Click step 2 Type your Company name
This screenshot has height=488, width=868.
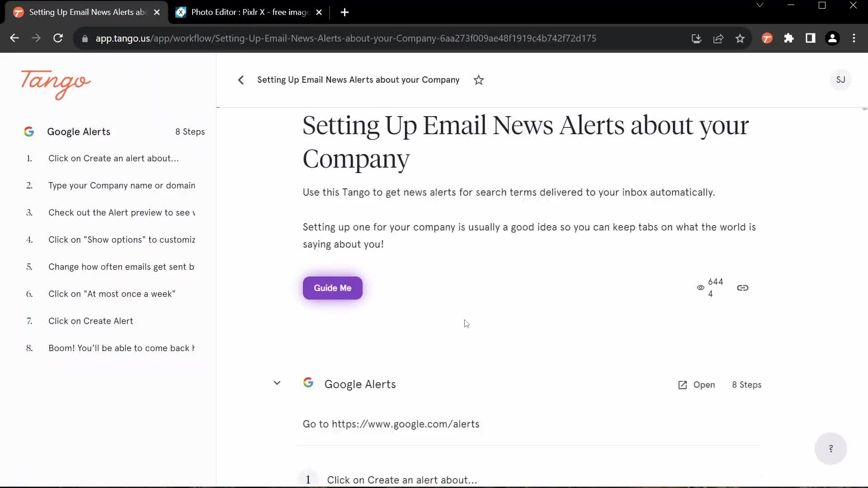coord(122,185)
